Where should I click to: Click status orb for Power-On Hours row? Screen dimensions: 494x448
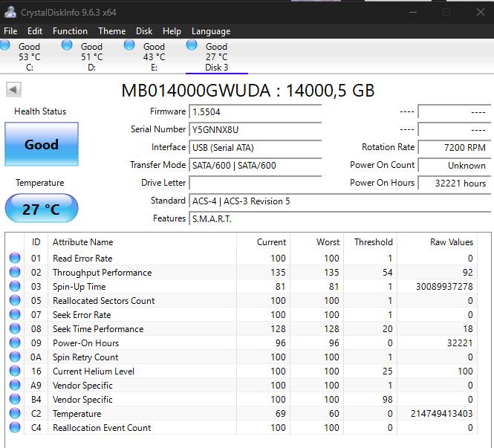[15, 343]
